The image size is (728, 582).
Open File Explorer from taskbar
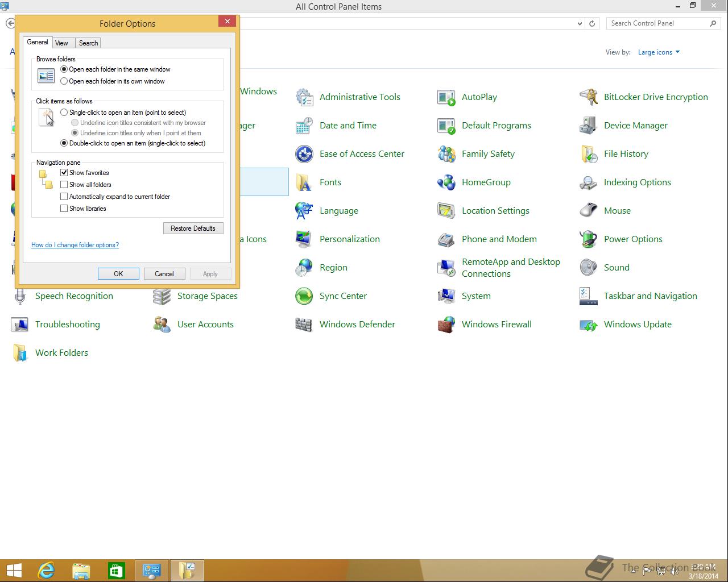click(x=81, y=570)
